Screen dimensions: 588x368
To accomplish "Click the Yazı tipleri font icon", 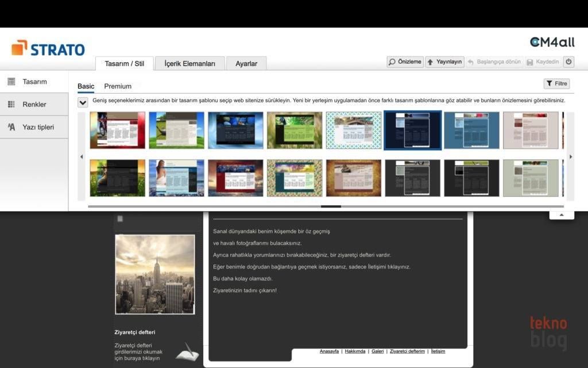I will 11,127.
